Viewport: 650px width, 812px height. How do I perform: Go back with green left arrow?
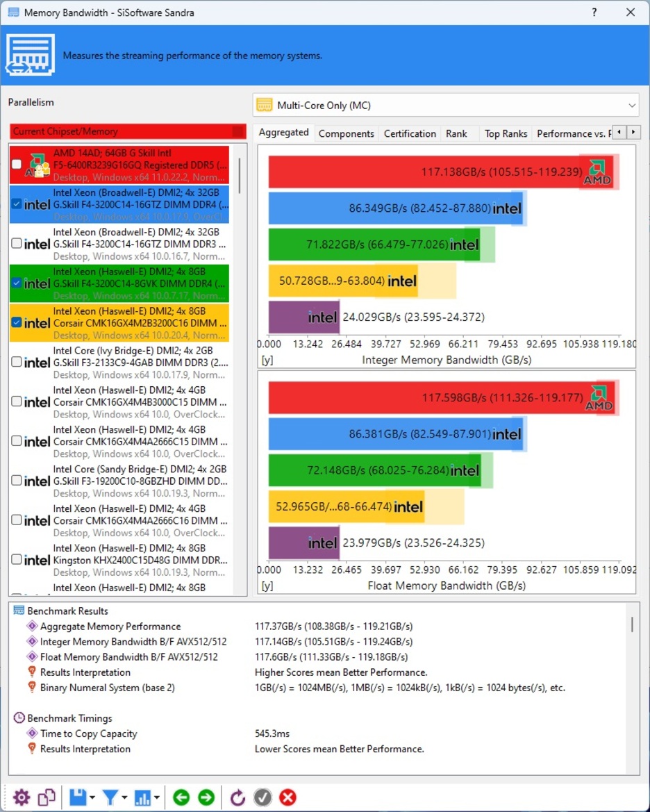181,797
